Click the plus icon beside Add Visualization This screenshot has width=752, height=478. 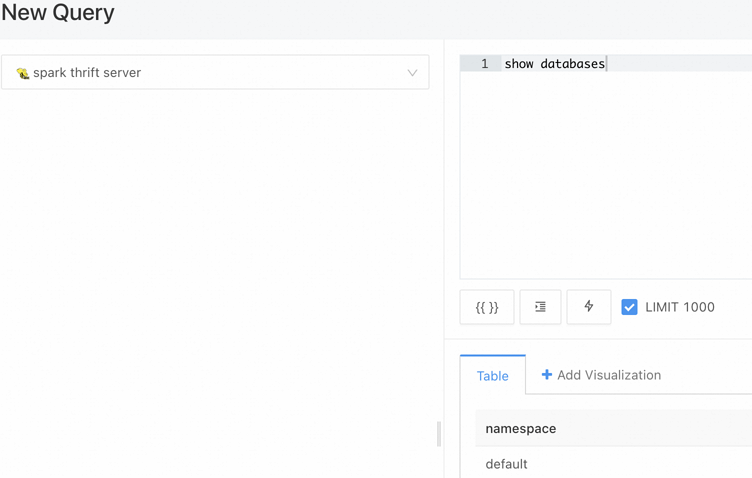[547, 374]
